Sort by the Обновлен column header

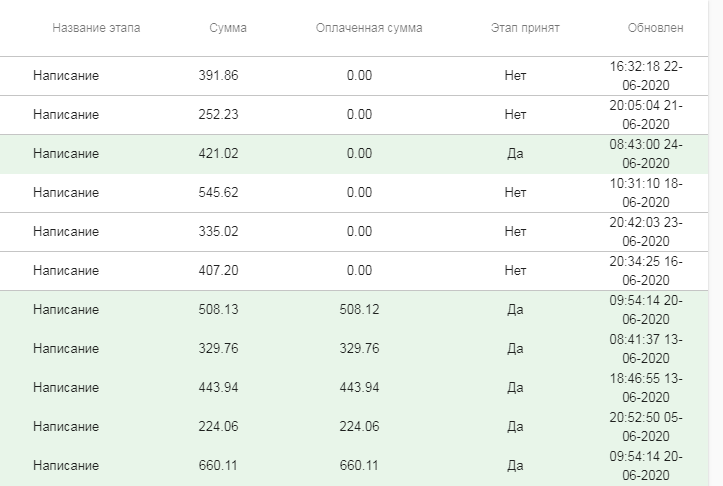pyautogui.click(x=655, y=28)
